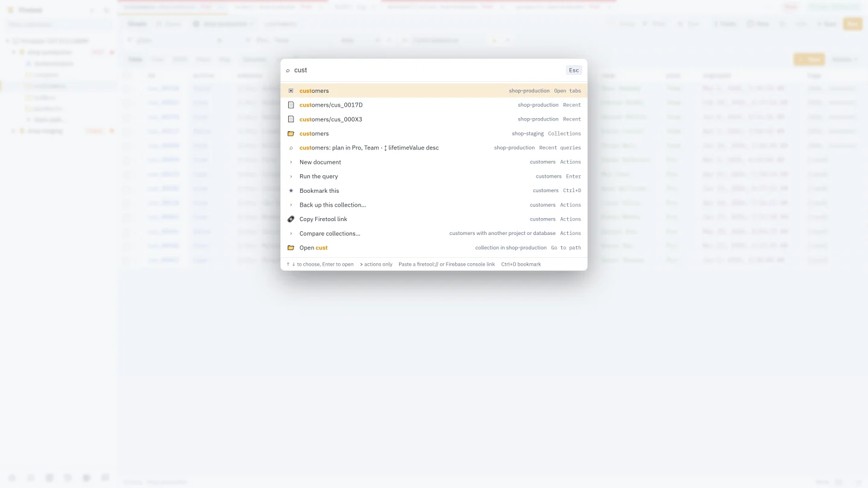The image size is (868, 488).
Task: Open the customers/cus_0017D document icon
Action: click(291, 105)
